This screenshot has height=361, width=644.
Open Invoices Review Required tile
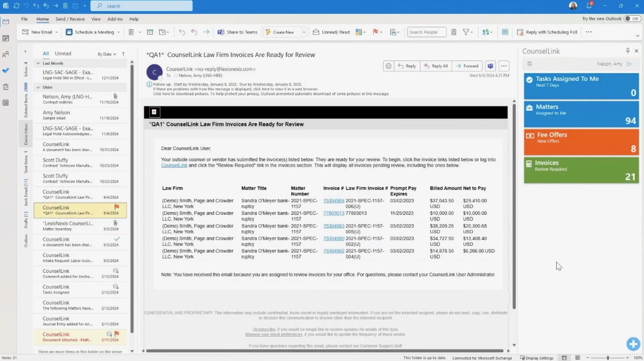click(581, 170)
